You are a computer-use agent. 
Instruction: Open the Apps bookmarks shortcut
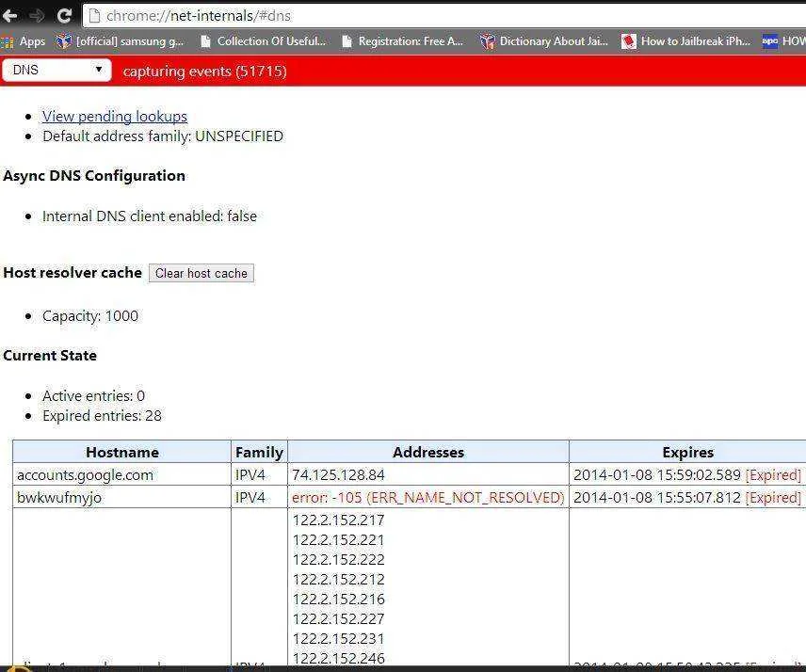24,41
